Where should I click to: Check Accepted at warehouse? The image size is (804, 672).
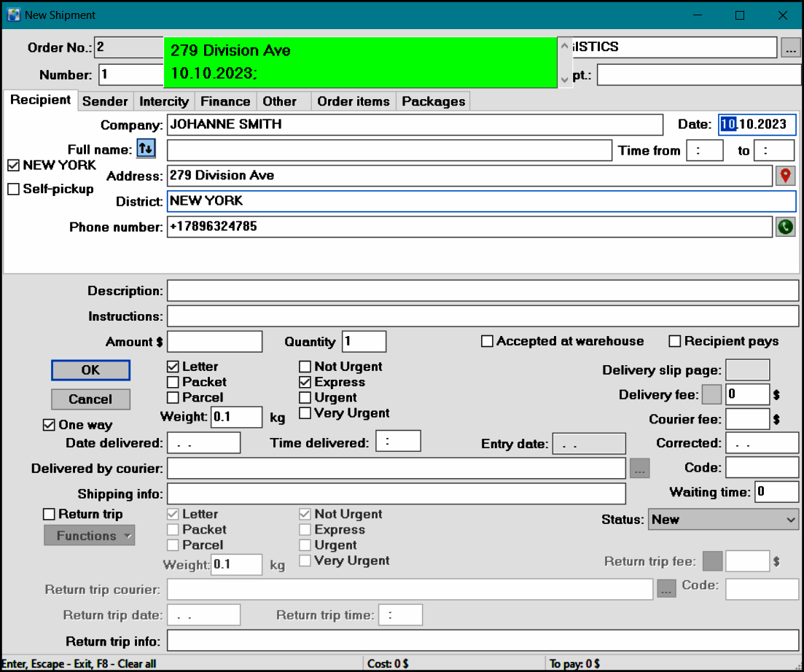pos(487,341)
